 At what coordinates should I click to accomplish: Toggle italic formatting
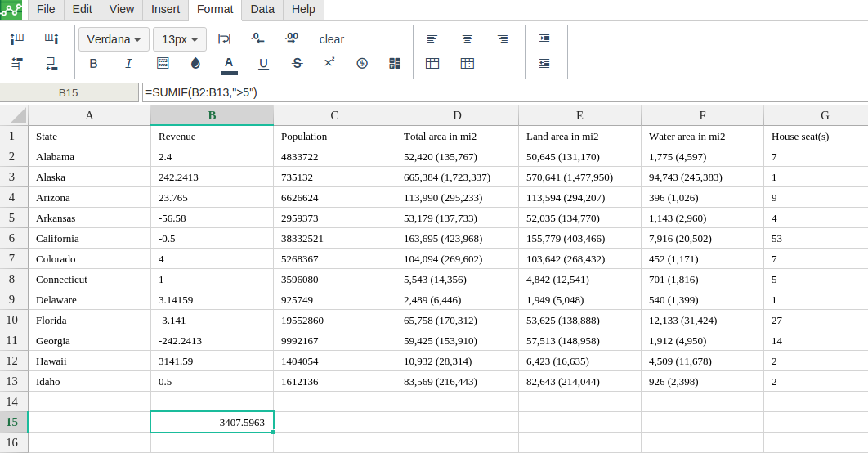(128, 64)
